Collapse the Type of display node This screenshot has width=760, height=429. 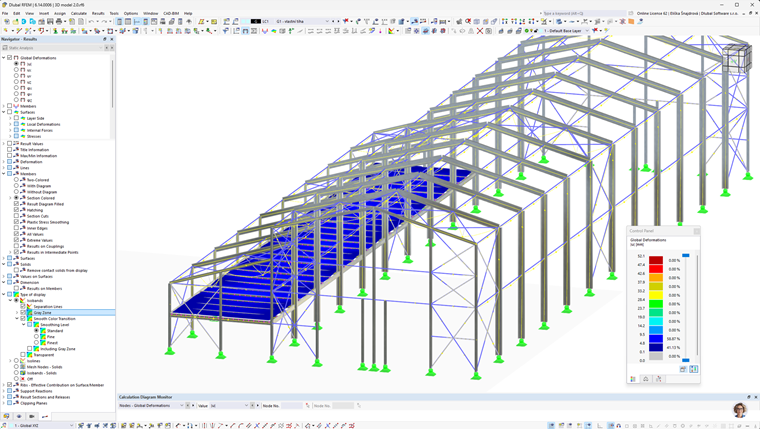(x=3, y=294)
